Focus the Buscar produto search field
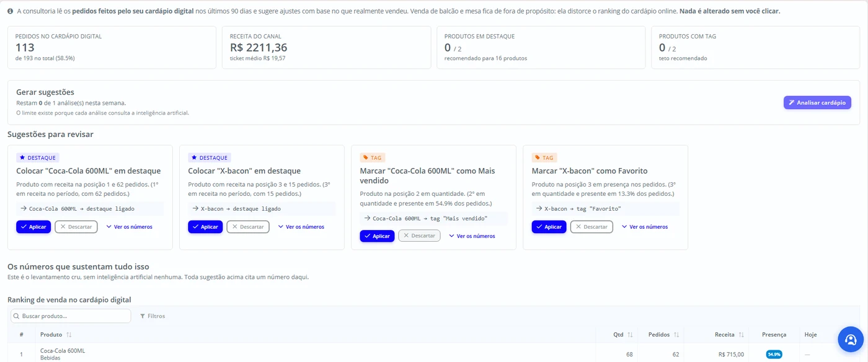 coord(71,316)
